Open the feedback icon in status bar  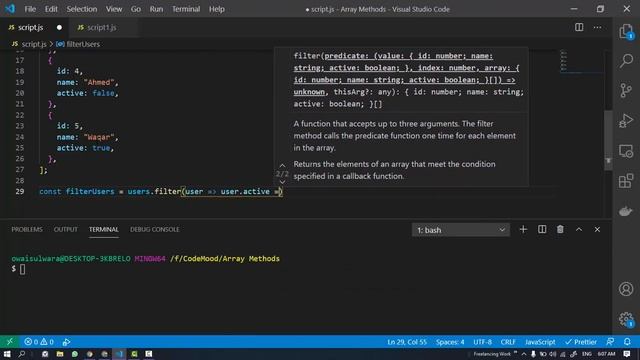pos(610,342)
